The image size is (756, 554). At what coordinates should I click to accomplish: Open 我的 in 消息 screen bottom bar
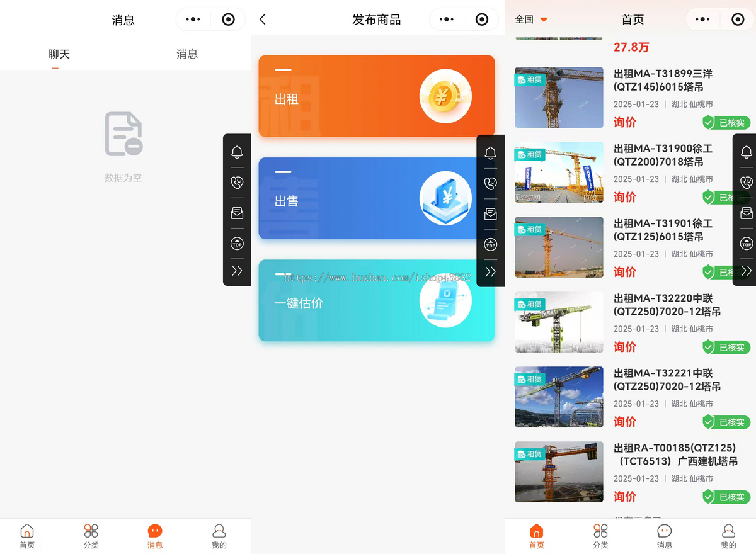219,536
